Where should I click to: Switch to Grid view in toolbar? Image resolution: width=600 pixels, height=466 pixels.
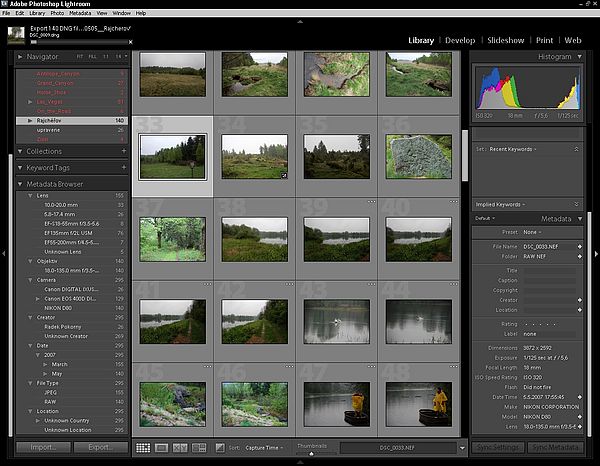pos(143,448)
